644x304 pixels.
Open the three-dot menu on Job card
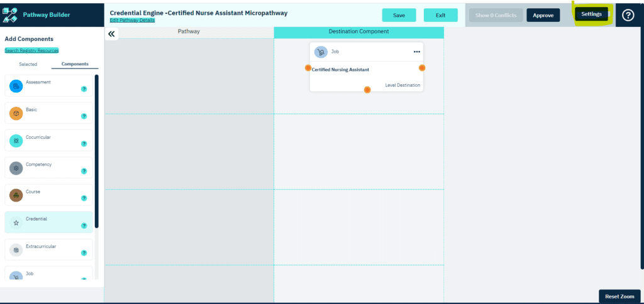coord(417,52)
